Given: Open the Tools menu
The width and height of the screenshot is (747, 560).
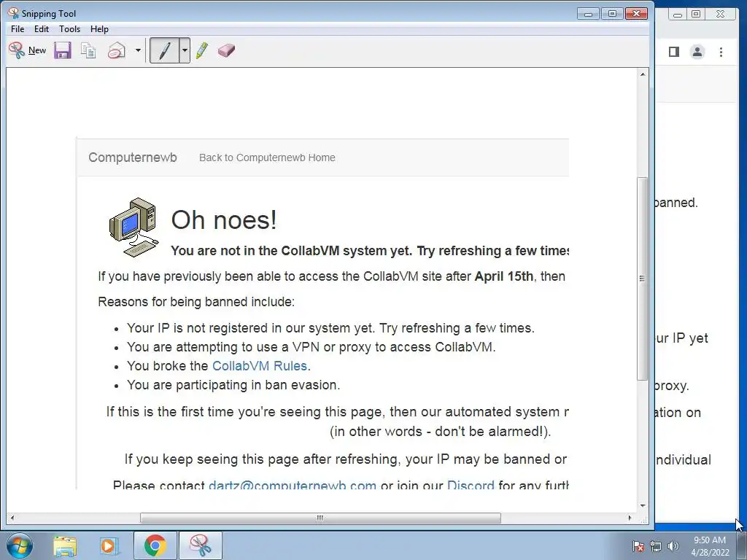Looking at the screenshot, I should click(x=69, y=29).
